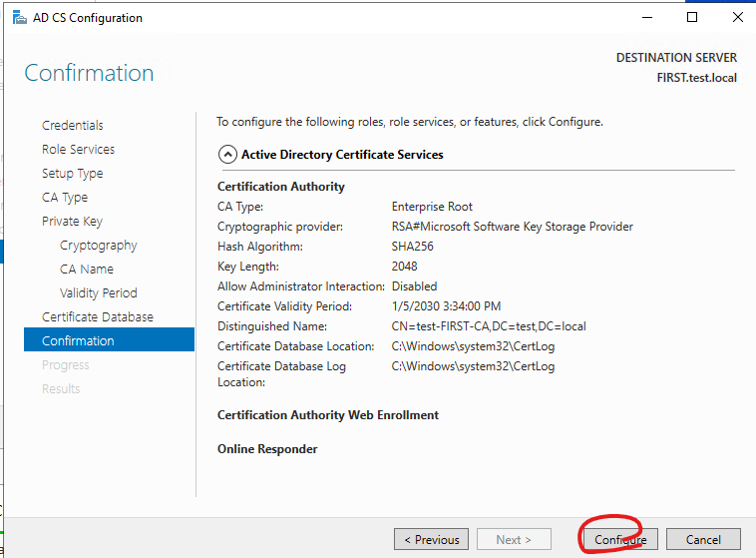The image size is (756, 558).
Task: Collapse the Active Directory Certificate Services section
Action: (x=227, y=155)
